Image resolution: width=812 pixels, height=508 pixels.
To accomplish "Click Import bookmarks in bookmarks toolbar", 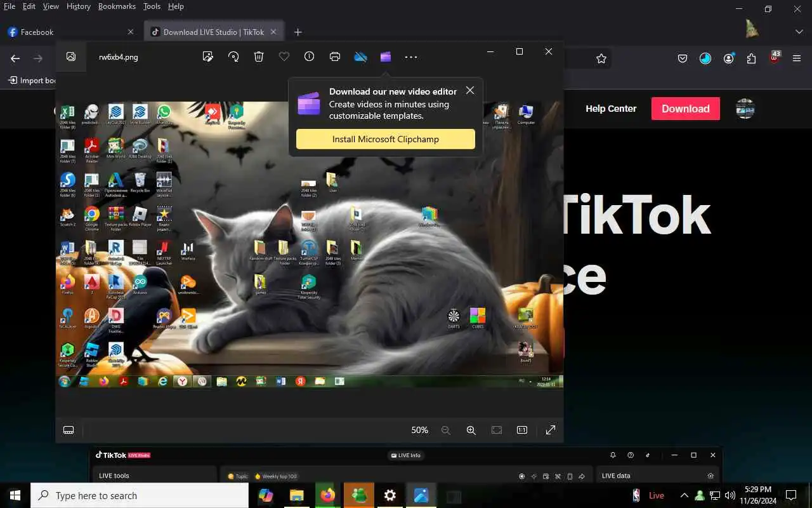I will [32, 81].
